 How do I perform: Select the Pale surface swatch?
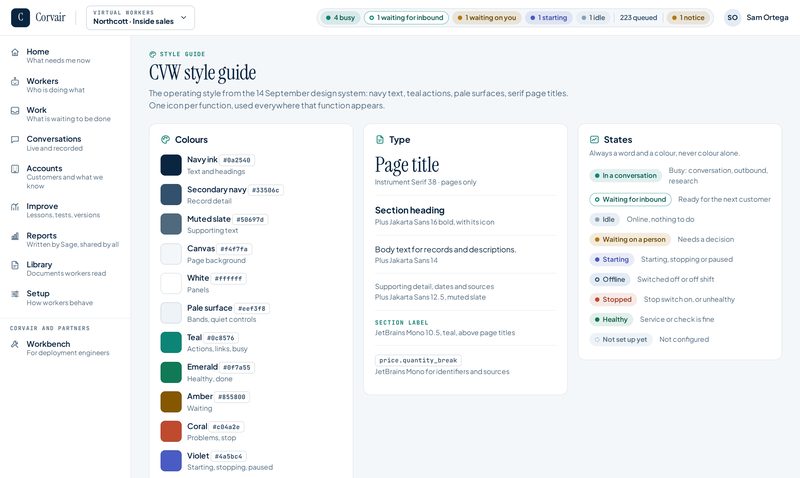click(171, 313)
